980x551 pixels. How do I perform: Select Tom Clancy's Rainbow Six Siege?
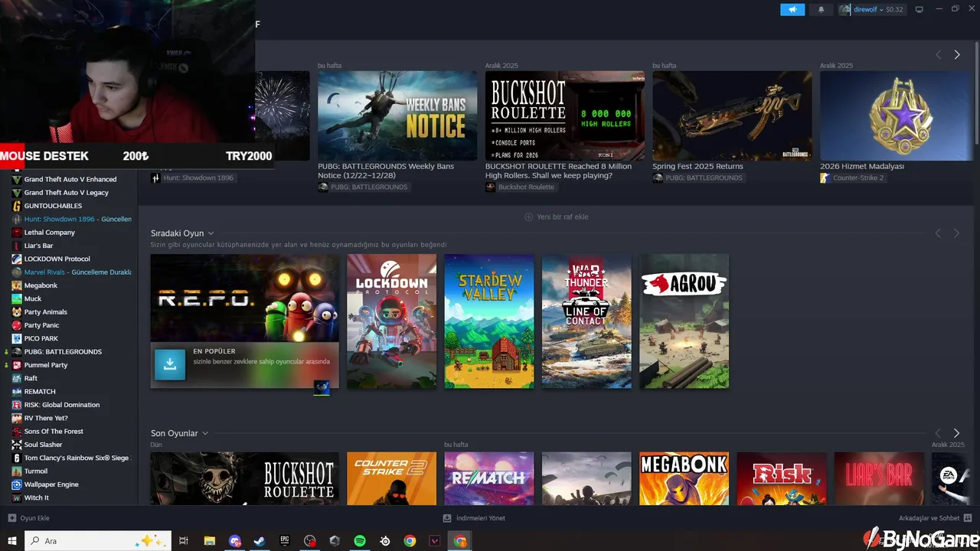(77, 458)
